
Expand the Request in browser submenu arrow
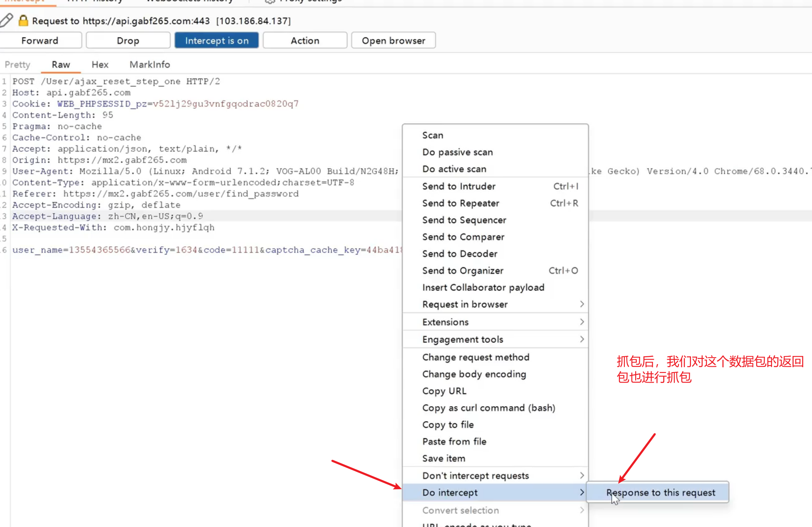pos(582,304)
